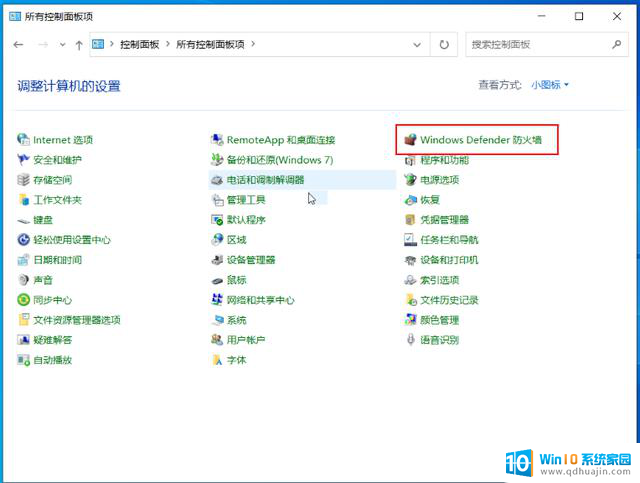Open the 颜色管理 link

(x=440, y=320)
